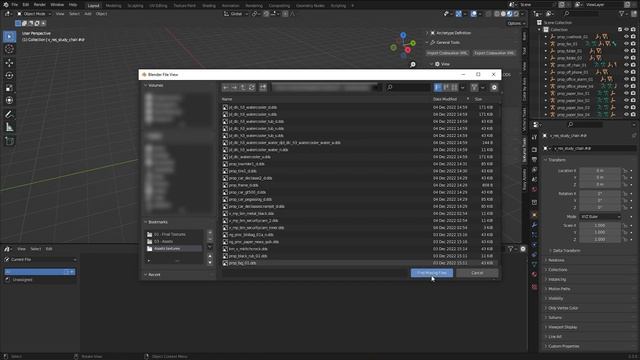Image resolution: width=640 pixels, height=360 pixels.
Task: Hide Collection row with eye icon
Action: point(626,29)
